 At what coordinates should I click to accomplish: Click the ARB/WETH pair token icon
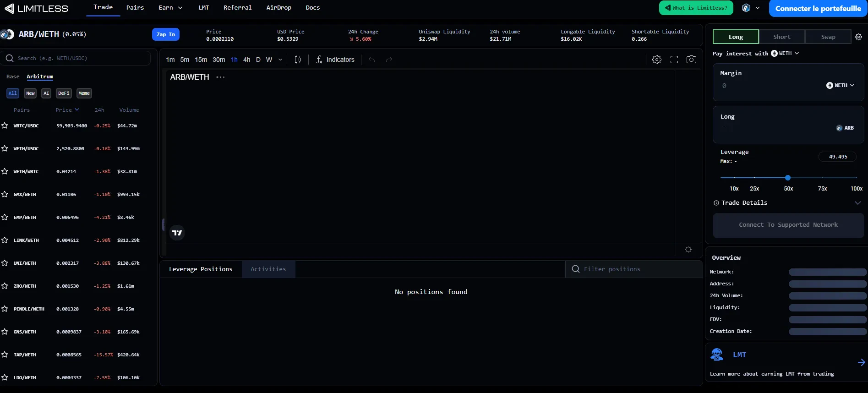7,34
